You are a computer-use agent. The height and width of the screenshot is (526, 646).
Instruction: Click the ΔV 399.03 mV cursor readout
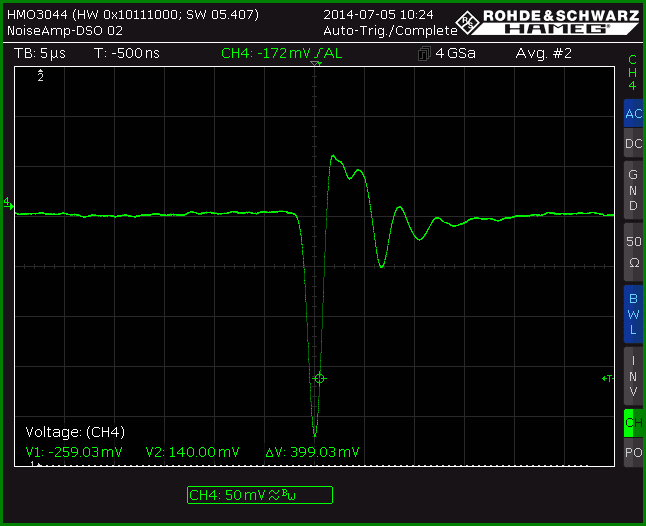[x=312, y=452]
